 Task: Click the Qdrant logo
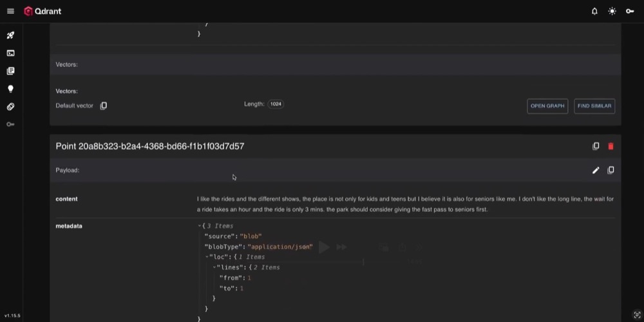43,11
